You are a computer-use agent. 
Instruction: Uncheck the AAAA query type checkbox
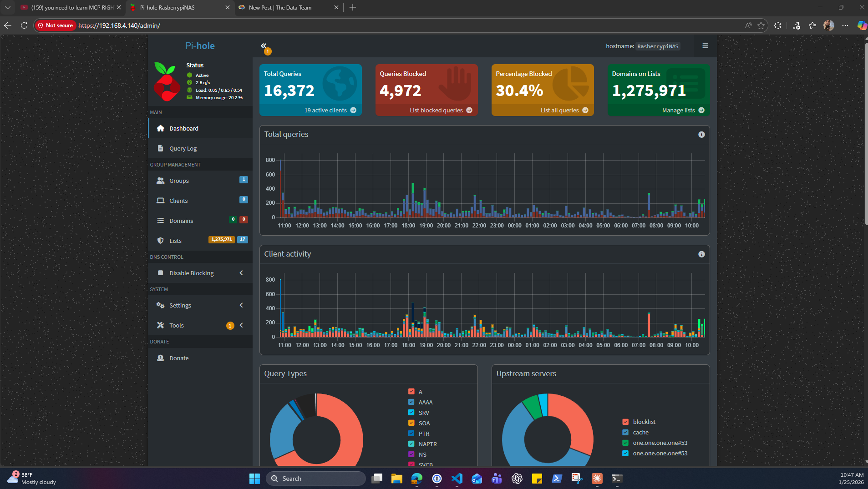tap(411, 402)
